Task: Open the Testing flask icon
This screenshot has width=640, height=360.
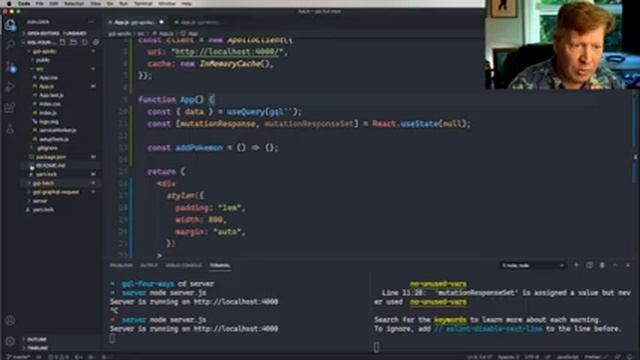Action: (10, 129)
